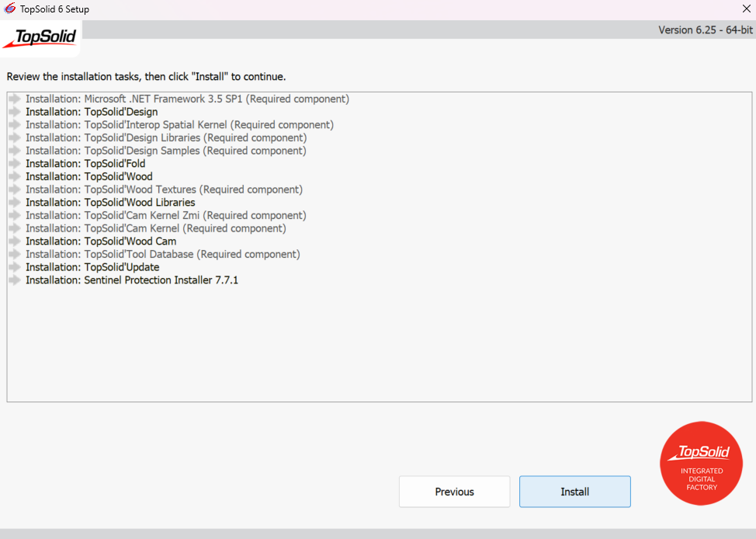Viewport: 756px width, 539px height.
Task: Click the Install button
Action: pyautogui.click(x=574, y=492)
